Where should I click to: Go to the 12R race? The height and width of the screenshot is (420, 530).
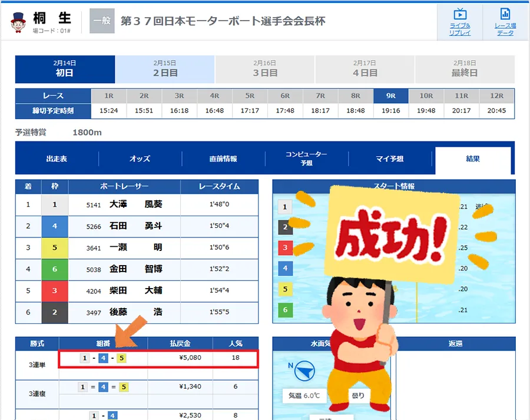click(x=496, y=95)
